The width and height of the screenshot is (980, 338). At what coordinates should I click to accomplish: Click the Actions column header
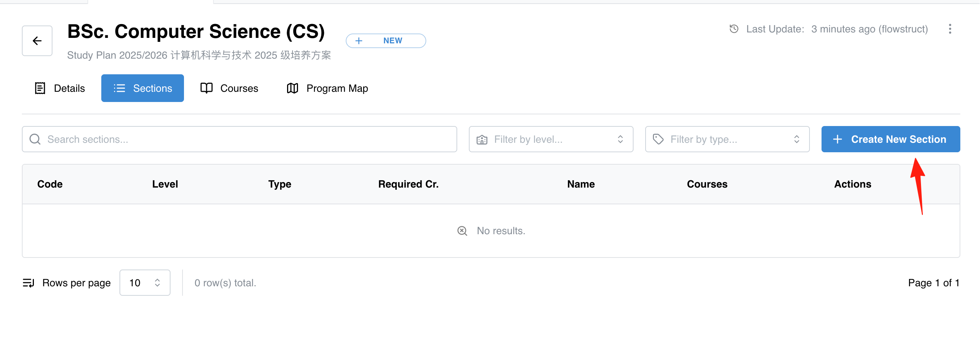(x=852, y=184)
